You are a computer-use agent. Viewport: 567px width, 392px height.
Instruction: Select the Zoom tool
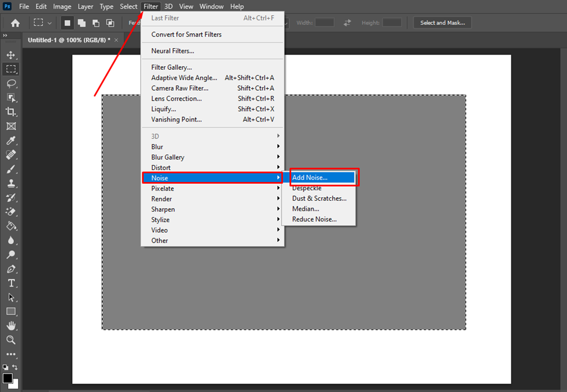click(x=11, y=340)
